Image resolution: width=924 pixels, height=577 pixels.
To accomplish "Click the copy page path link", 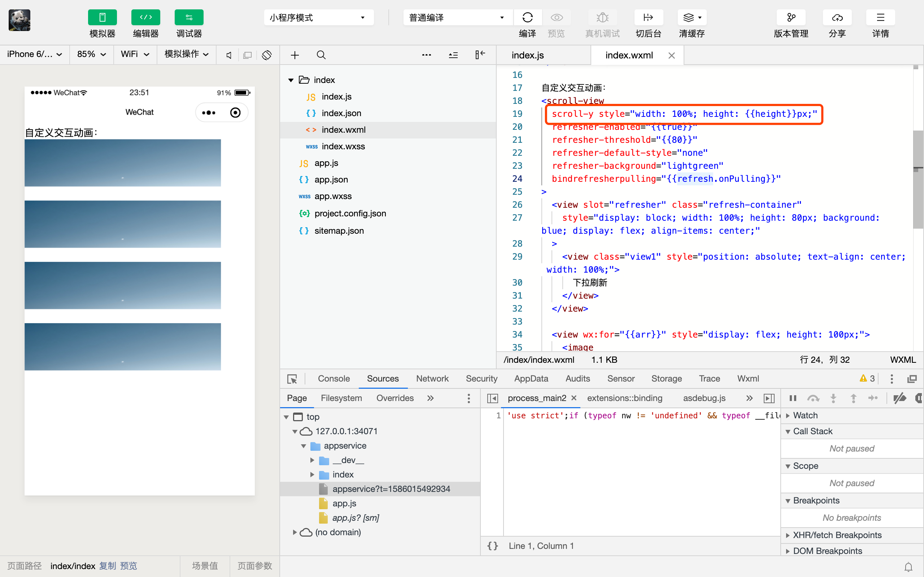I will click(107, 565).
